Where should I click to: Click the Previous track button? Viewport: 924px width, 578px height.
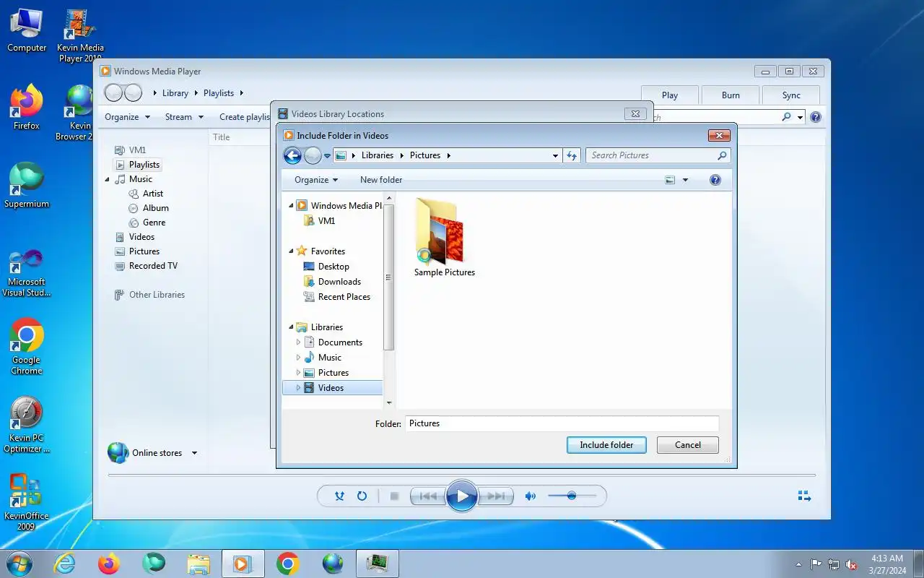(427, 496)
